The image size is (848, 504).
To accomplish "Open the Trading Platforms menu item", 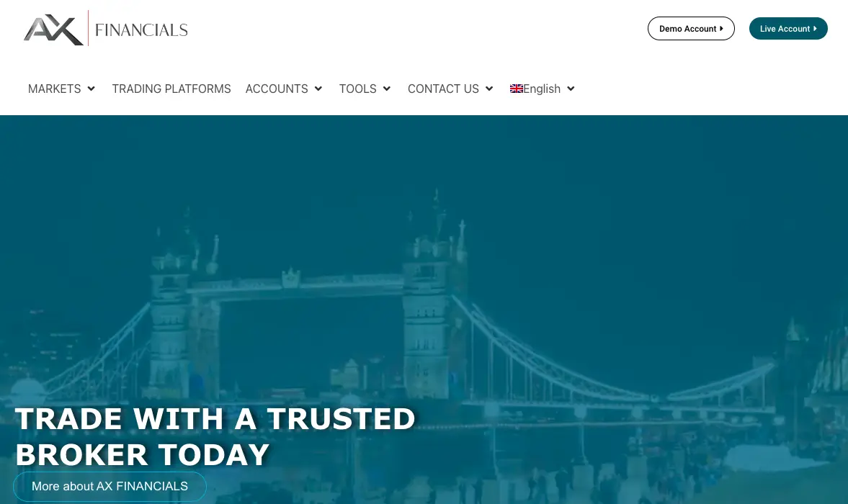I will tap(171, 89).
